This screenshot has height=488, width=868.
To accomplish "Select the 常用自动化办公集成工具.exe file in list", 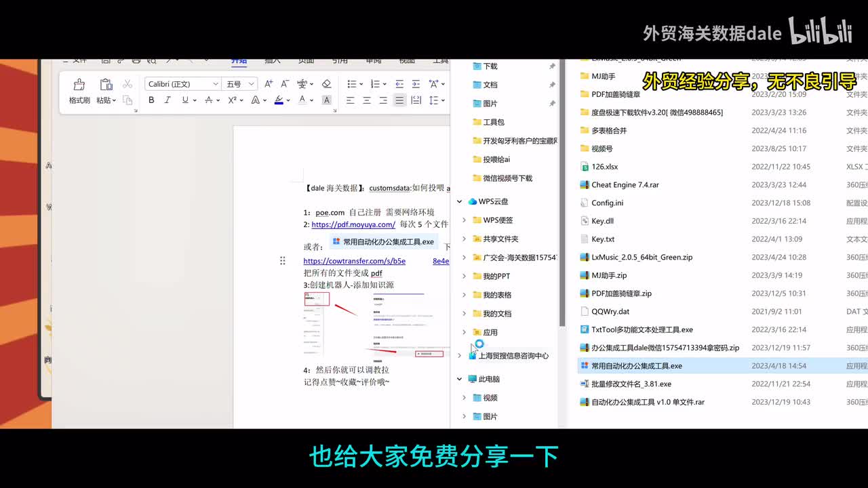I will click(x=636, y=366).
